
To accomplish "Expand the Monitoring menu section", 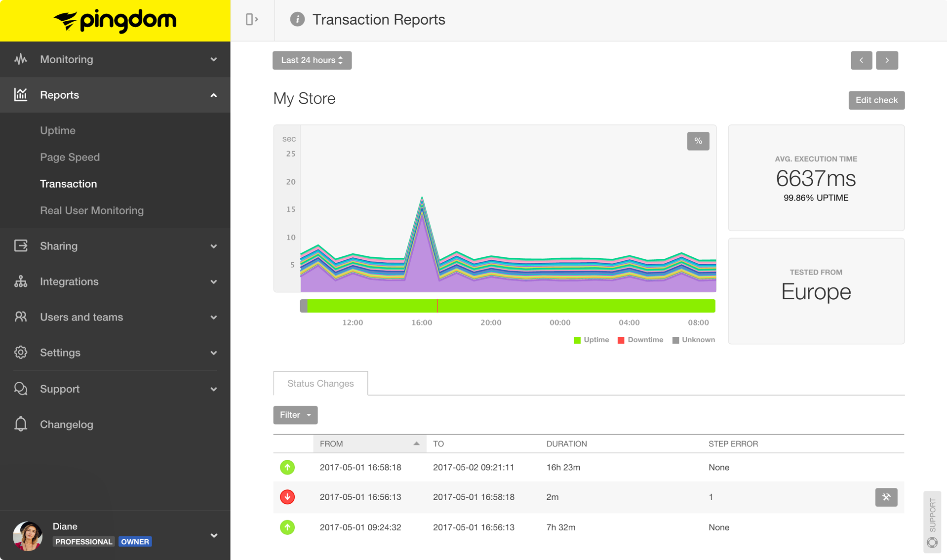I will [115, 59].
